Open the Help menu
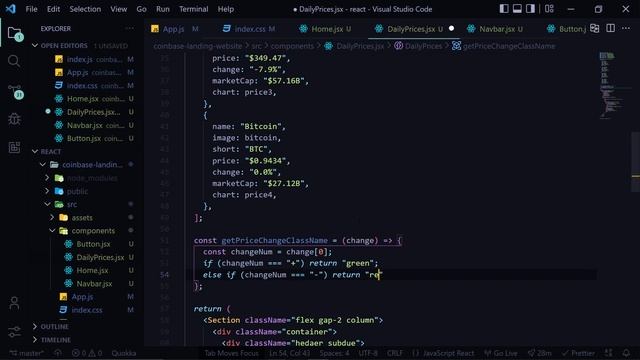Viewport: 640px width, 360px height. pos(226,9)
